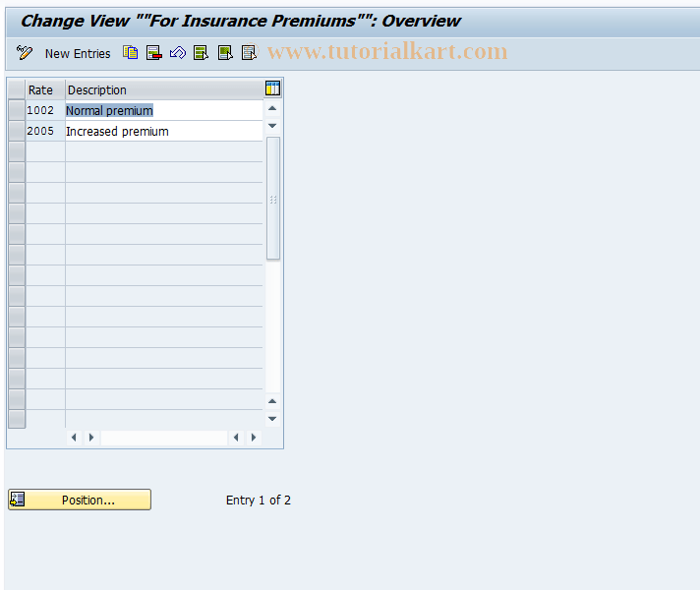Click the horizontal scroll right arrow next to it
Screen dimensions: 700x590
(91, 438)
